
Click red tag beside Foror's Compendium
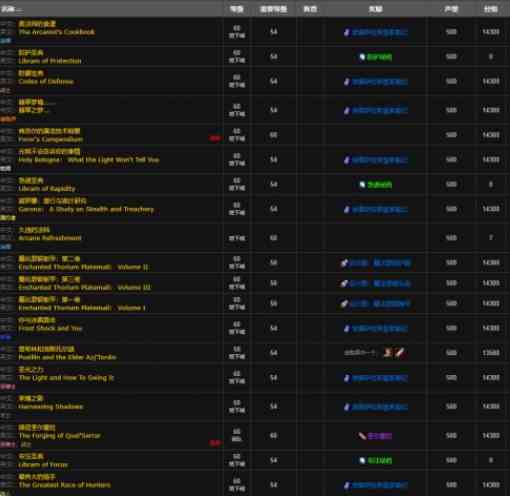[215, 138]
